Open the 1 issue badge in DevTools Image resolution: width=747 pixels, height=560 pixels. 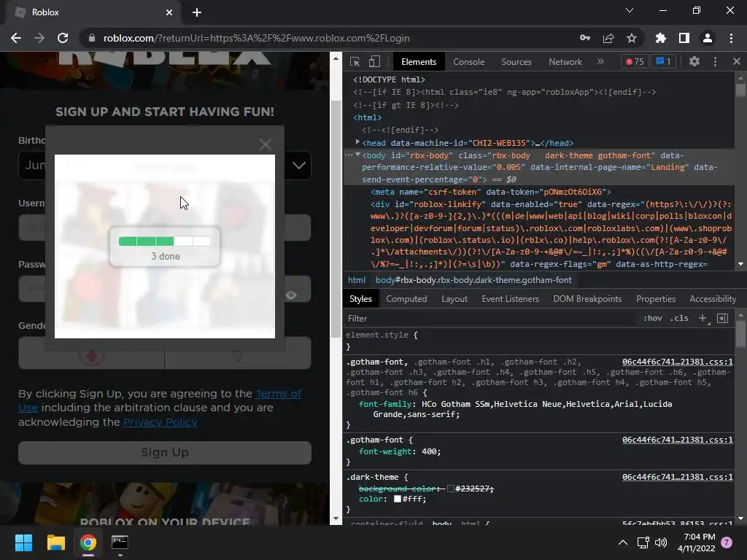point(664,61)
